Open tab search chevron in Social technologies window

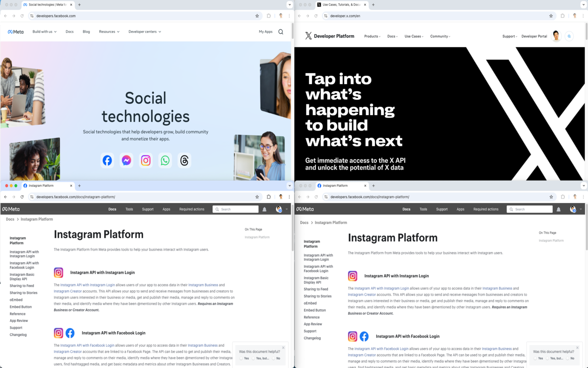click(289, 5)
